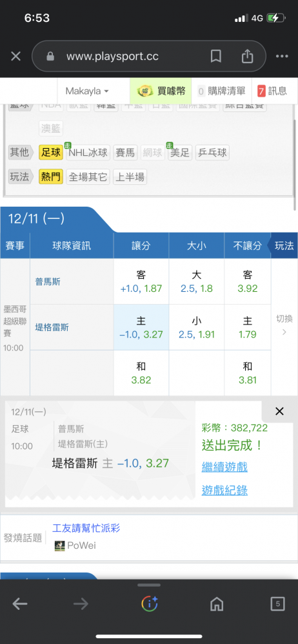The width and height of the screenshot is (298, 644).
Task: Pick 客 3.92 moneyline bet
Action: (x=248, y=281)
